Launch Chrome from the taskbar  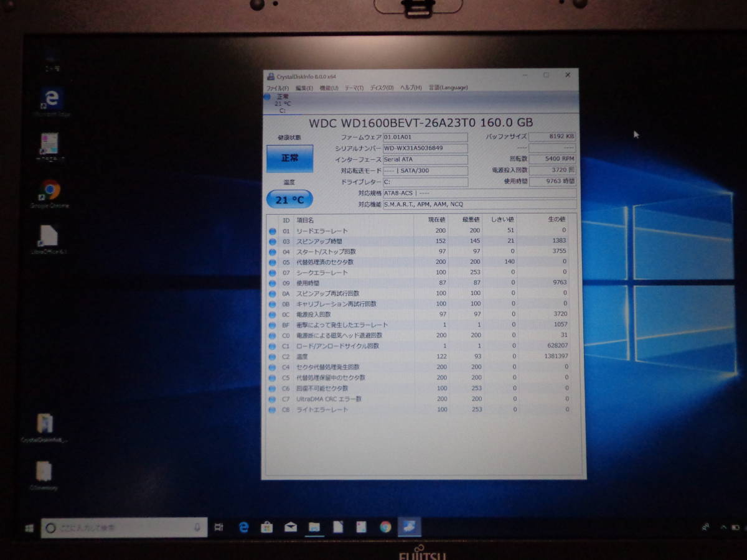[385, 527]
